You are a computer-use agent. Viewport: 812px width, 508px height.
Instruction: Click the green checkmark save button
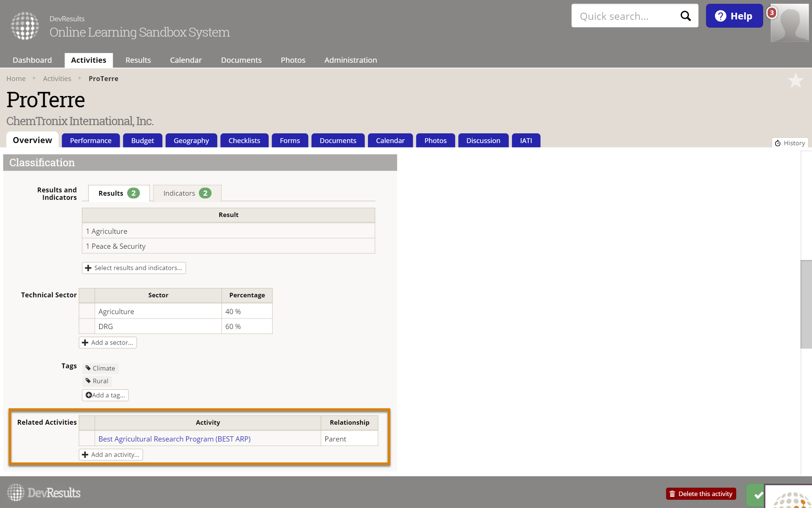tap(757, 495)
